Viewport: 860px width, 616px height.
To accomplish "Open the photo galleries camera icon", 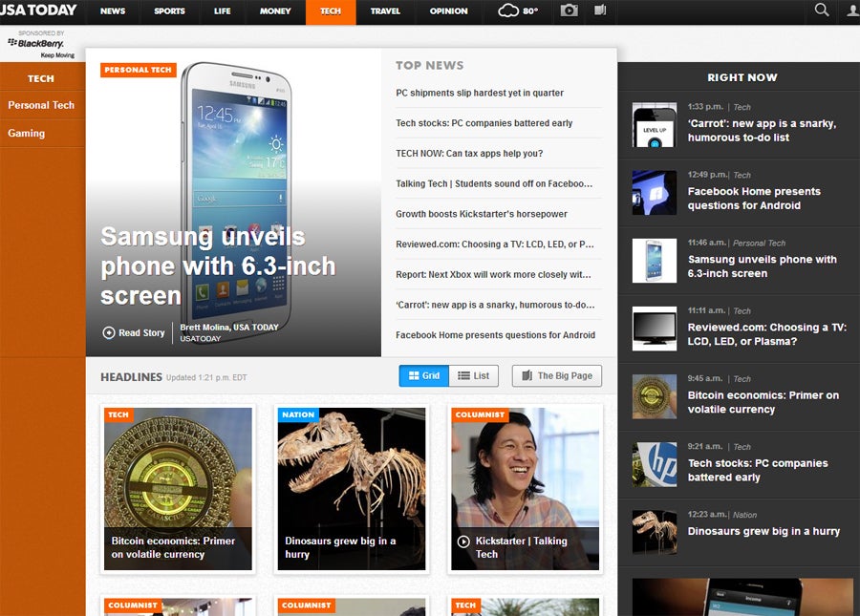I will pos(569,11).
